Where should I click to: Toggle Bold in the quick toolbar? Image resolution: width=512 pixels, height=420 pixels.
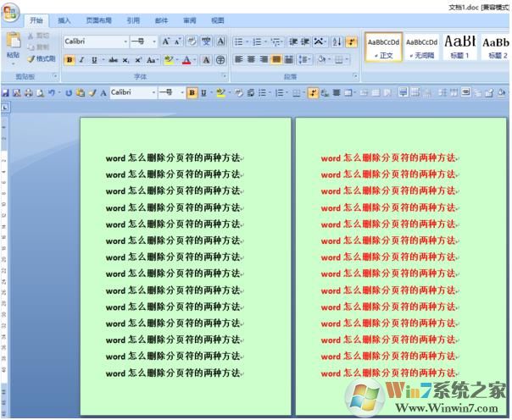click(x=192, y=93)
